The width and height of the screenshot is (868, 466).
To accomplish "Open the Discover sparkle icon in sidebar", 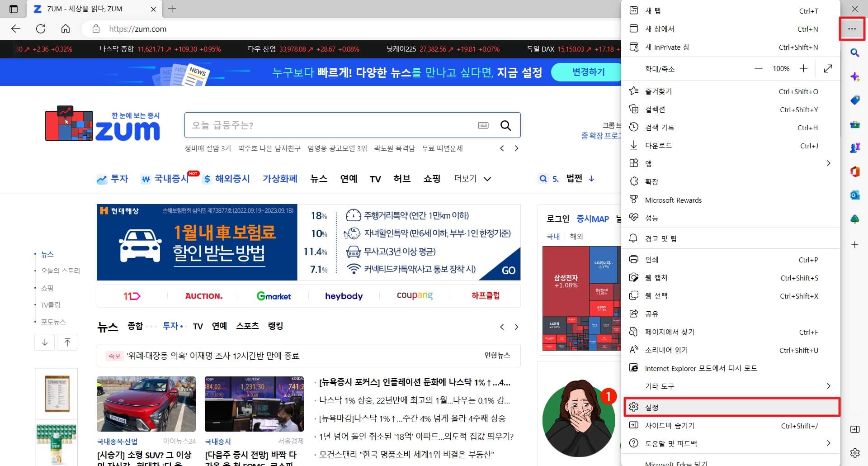I will pos(855,77).
